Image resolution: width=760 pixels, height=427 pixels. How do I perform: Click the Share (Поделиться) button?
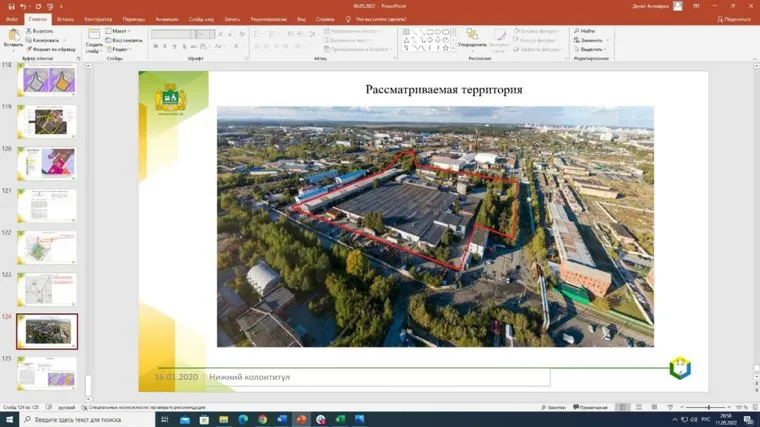734,19
